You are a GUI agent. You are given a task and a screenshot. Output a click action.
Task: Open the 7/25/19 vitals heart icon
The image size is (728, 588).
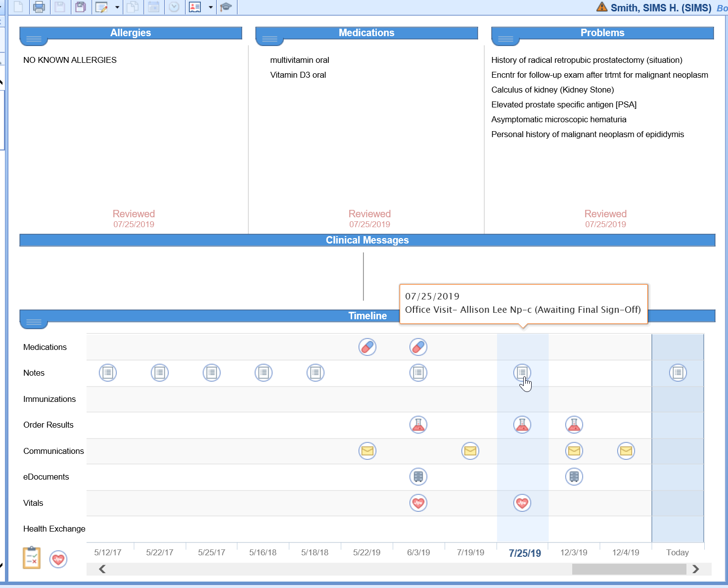point(522,503)
